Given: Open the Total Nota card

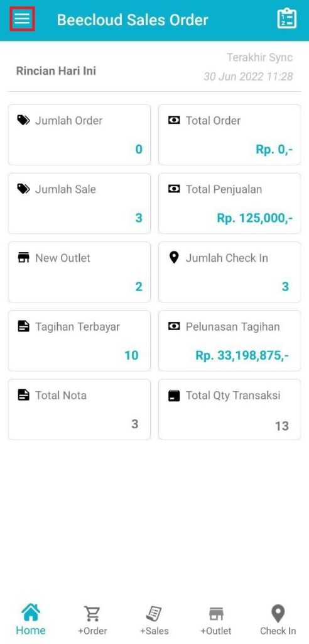Looking at the screenshot, I should 79,409.
